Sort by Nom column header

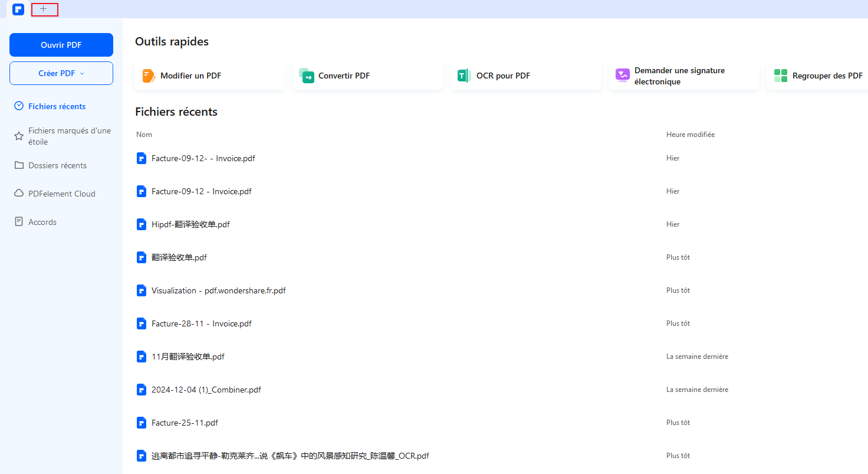[144, 135]
